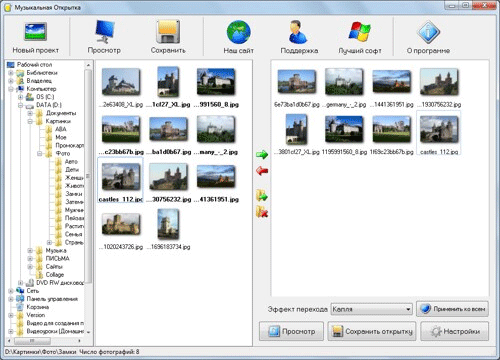
Task: Click the Сеть network icon in tree
Action: click(x=20, y=291)
